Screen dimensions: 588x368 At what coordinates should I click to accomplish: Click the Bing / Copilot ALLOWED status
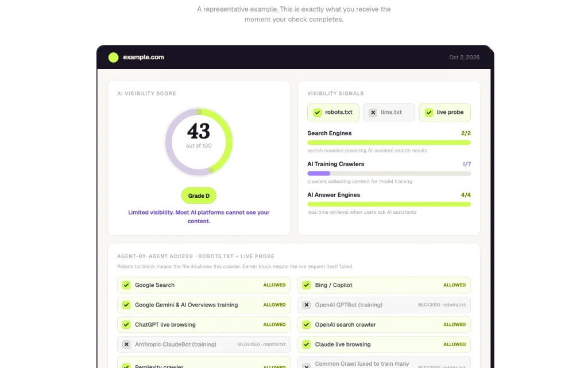pos(455,285)
